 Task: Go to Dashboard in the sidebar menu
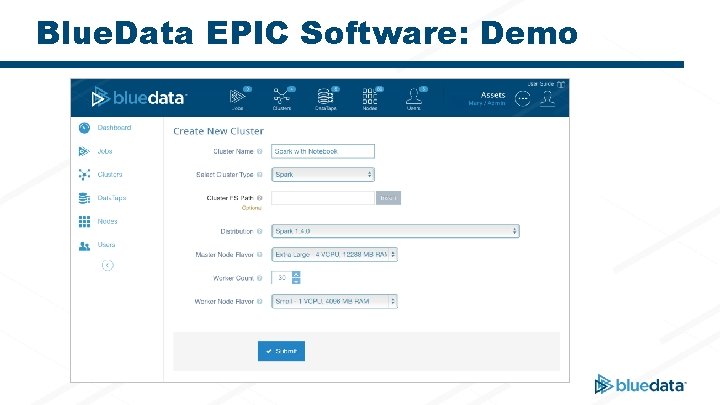114,128
